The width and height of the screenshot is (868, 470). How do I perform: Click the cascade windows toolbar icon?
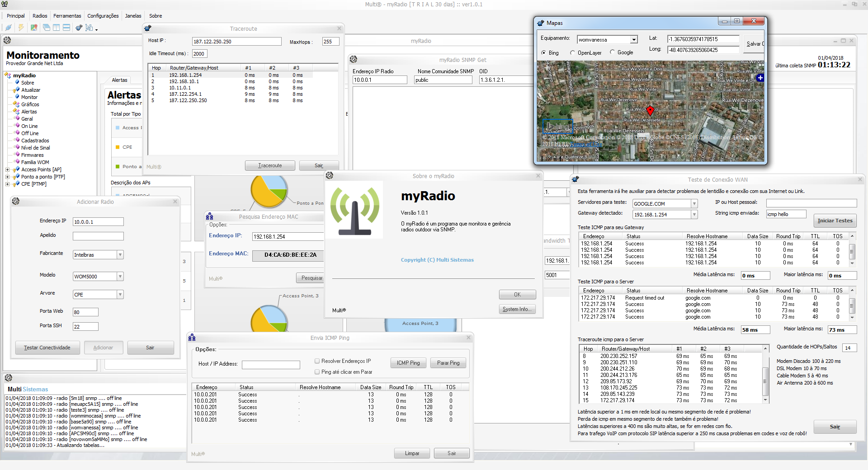tap(46, 28)
